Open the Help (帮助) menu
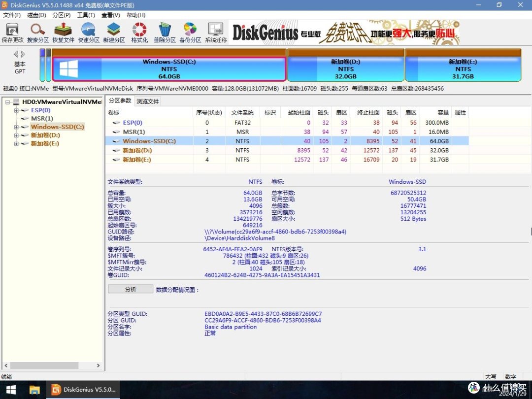The width and height of the screenshot is (532, 399). point(136,15)
